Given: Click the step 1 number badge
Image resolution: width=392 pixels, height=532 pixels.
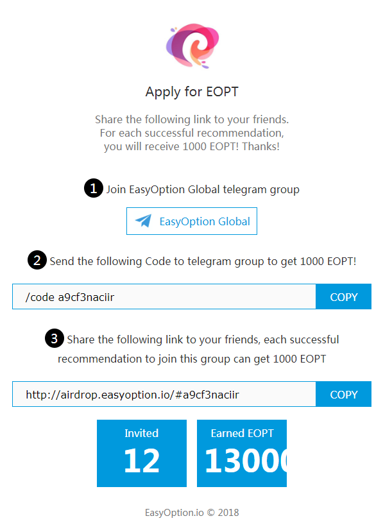Looking at the screenshot, I should [94, 188].
